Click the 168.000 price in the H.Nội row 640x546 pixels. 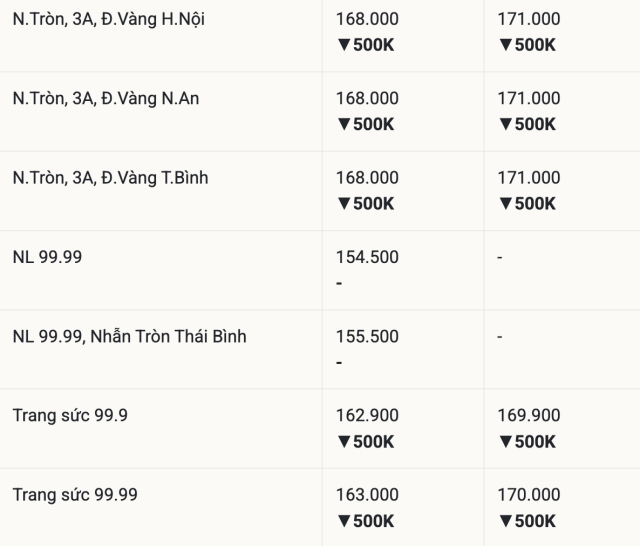367,19
